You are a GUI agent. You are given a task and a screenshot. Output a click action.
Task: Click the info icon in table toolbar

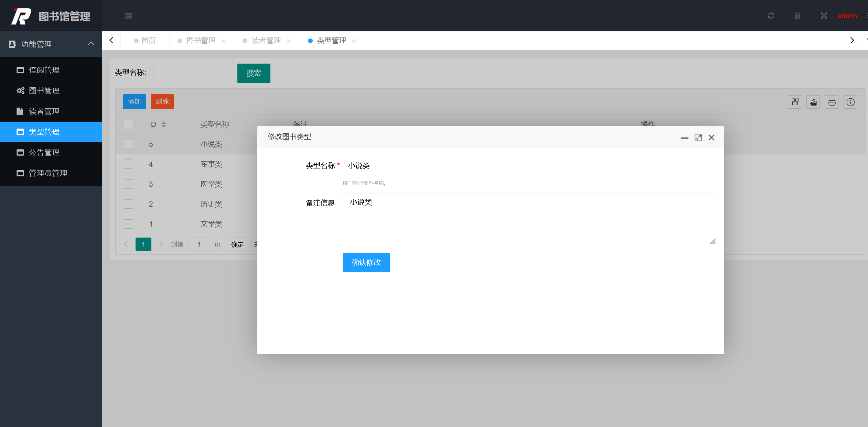coord(850,102)
